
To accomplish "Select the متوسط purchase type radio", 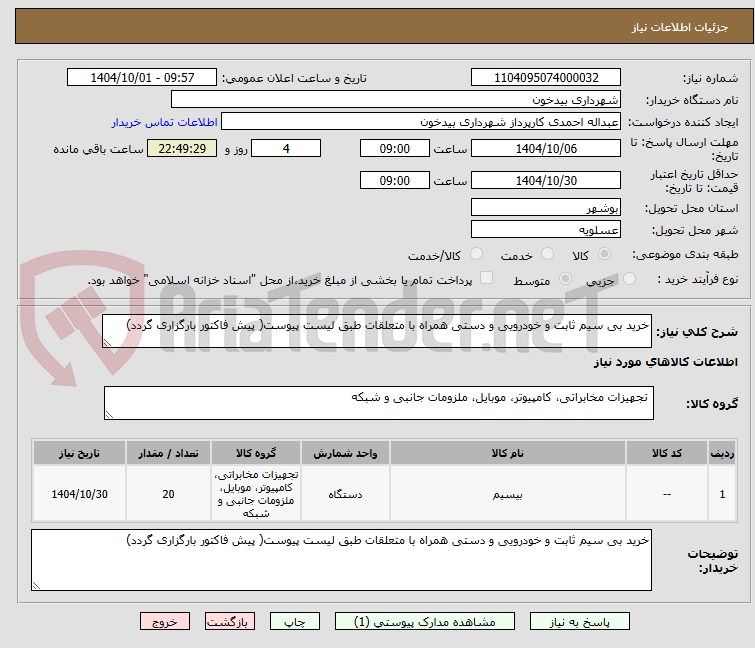I will [x=565, y=279].
